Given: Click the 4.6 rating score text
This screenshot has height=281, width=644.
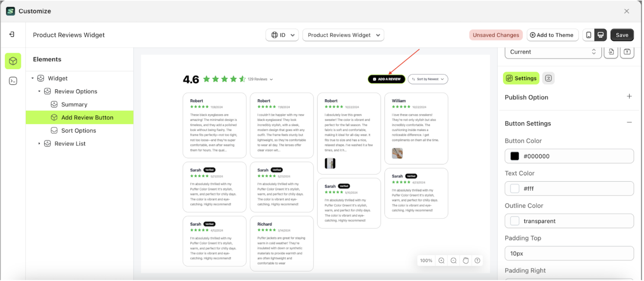Looking at the screenshot, I should (191, 79).
